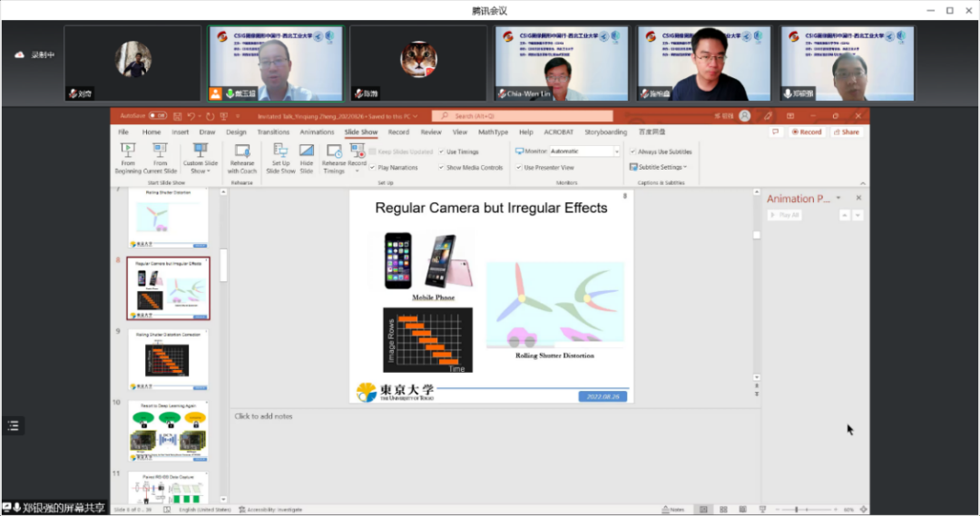
Task: Expand the Monitor Automatic dropdown
Action: (616, 151)
